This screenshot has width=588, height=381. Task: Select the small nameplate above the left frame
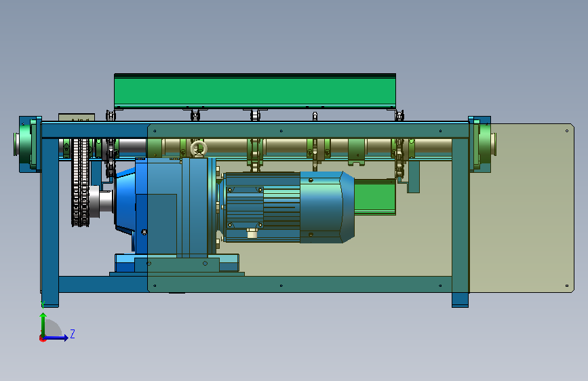(77, 117)
